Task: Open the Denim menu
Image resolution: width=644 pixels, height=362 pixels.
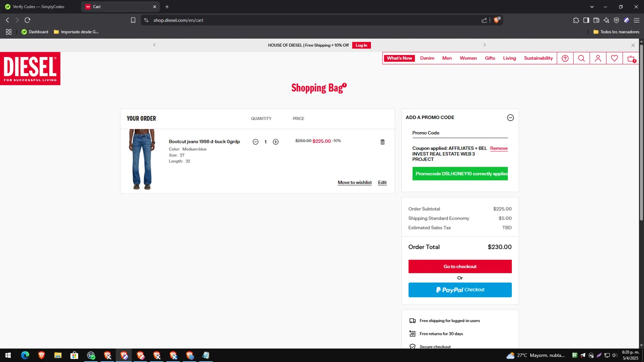Action: 427,58
